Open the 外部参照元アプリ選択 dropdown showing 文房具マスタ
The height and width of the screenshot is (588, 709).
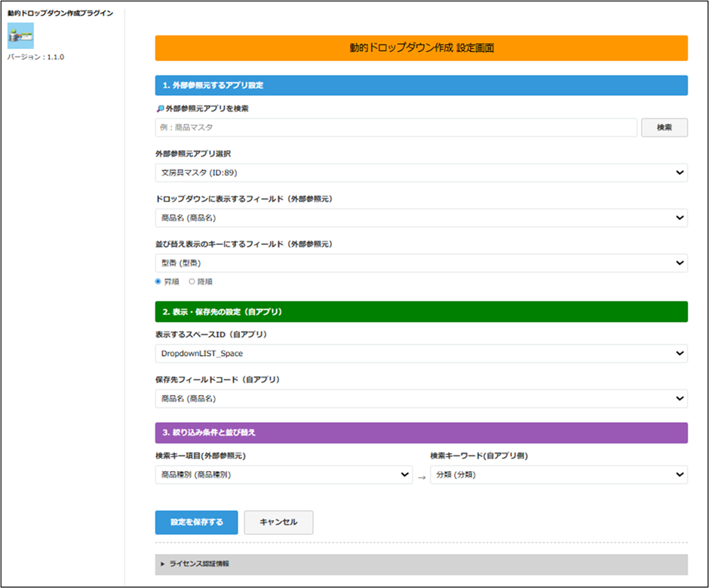pos(421,173)
